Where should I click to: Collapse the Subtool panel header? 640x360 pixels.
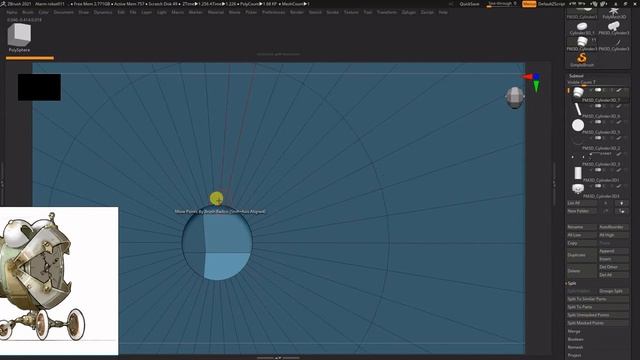576,76
